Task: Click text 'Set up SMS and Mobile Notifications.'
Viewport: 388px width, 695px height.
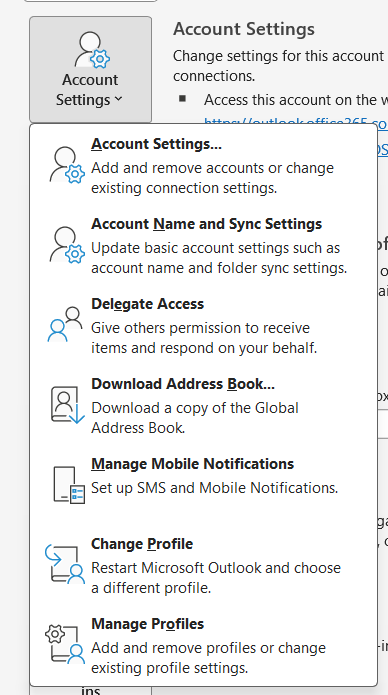Action: point(215,488)
